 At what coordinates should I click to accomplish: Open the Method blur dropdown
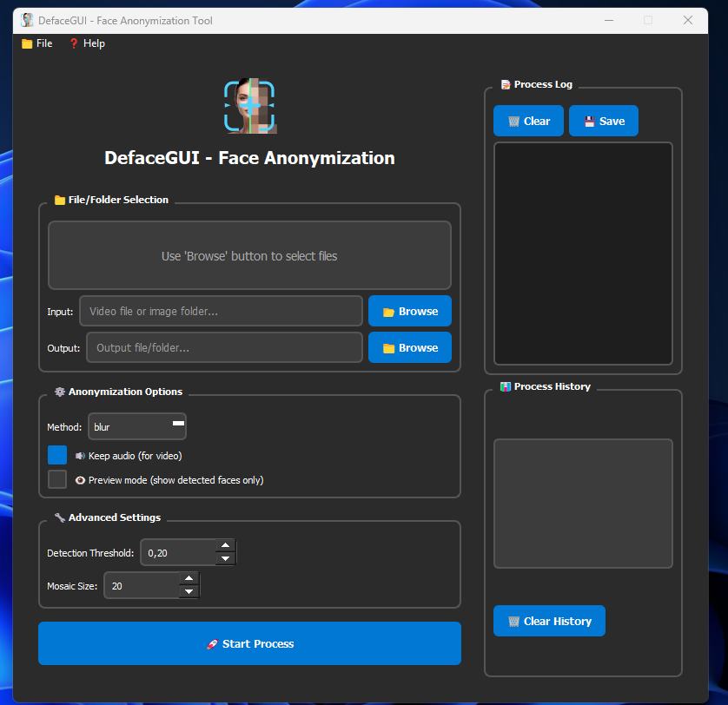pyautogui.click(x=136, y=426)
